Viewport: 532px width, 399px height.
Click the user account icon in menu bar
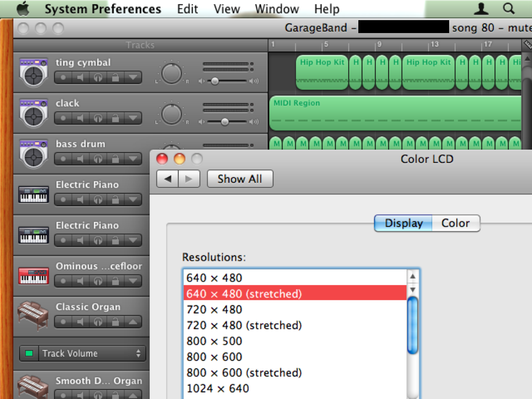tap(481, 8)
